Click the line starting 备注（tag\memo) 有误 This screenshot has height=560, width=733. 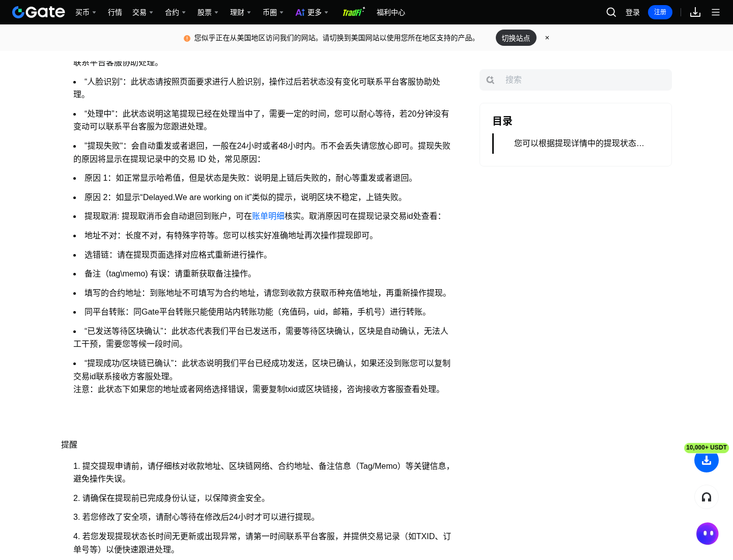pos(170,273)
